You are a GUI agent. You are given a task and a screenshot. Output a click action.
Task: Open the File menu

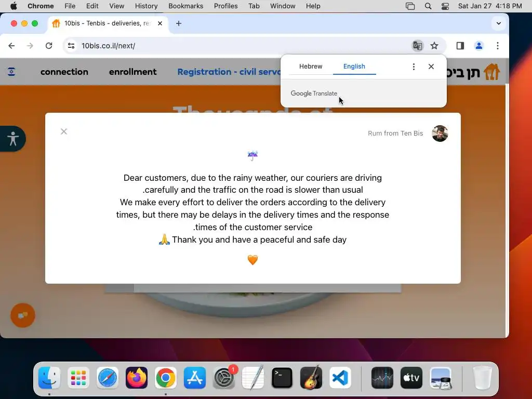click(70, 6)
